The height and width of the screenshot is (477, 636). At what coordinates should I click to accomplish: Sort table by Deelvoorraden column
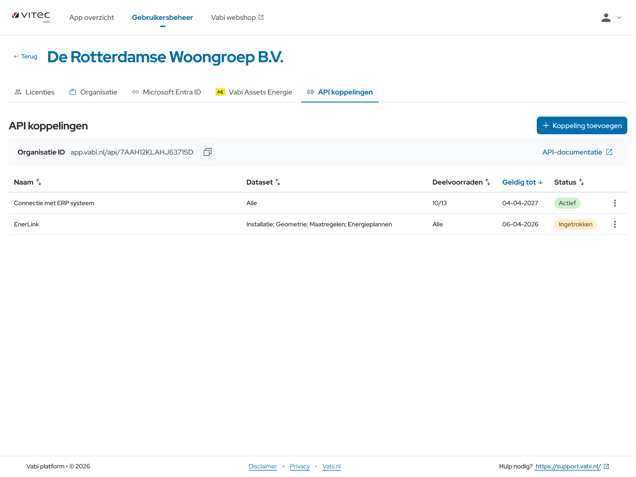tap(461, 182)
